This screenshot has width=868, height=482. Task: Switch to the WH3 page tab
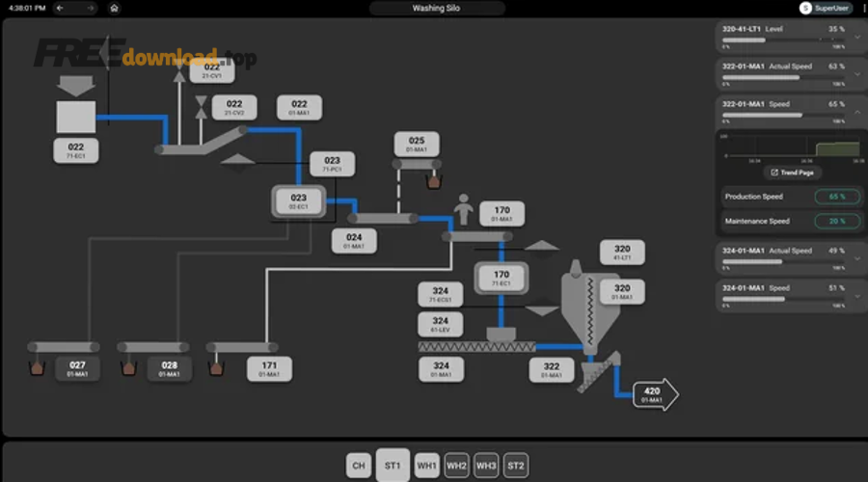coord(486,466)
